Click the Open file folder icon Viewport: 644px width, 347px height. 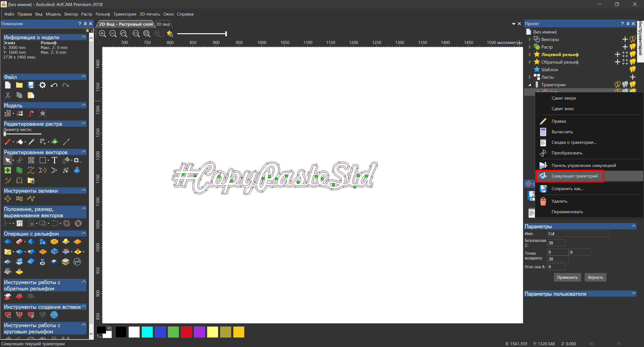click(19, 85)
